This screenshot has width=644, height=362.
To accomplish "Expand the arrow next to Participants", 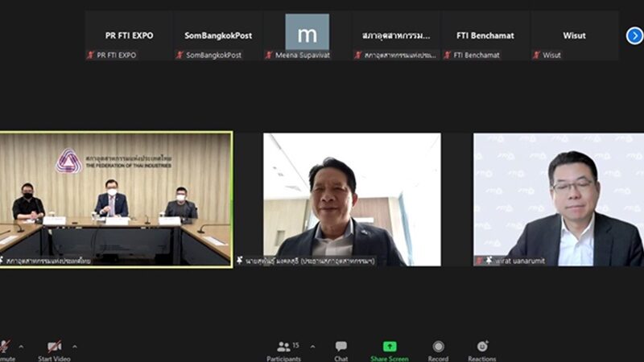I will (312, 347).
